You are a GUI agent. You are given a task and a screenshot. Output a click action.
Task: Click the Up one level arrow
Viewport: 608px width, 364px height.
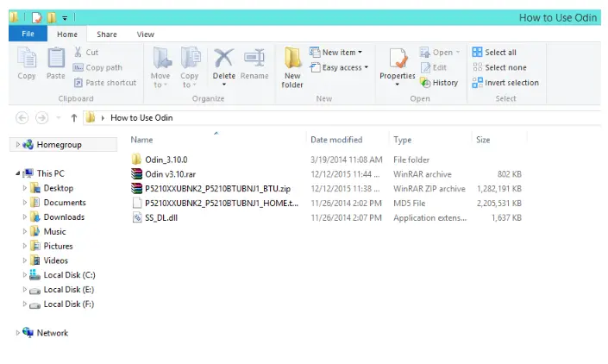coord(73,118)
